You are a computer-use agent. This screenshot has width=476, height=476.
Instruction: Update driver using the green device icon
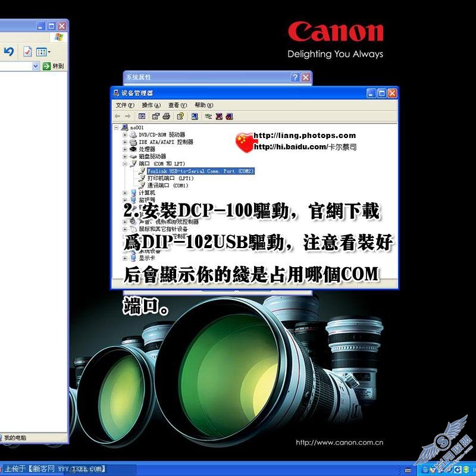click(x=208, y=116)
